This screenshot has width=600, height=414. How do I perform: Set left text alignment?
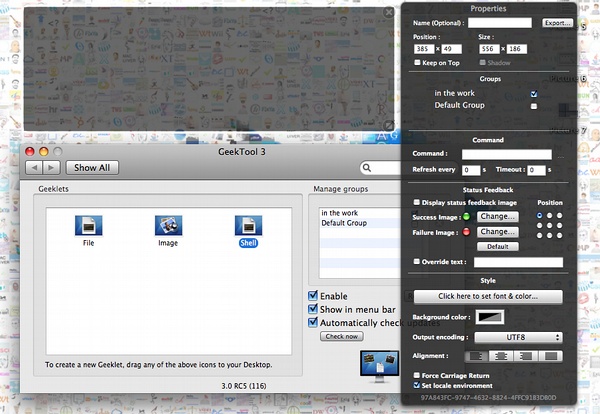476,356
